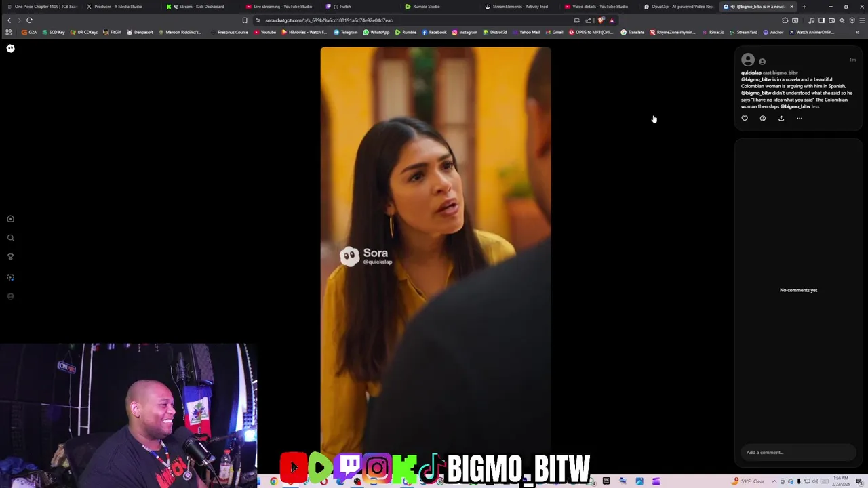Open Sora search from the sidebar magnifier
Viewport: 868px width, 488px height.
(x=10, y=238)
